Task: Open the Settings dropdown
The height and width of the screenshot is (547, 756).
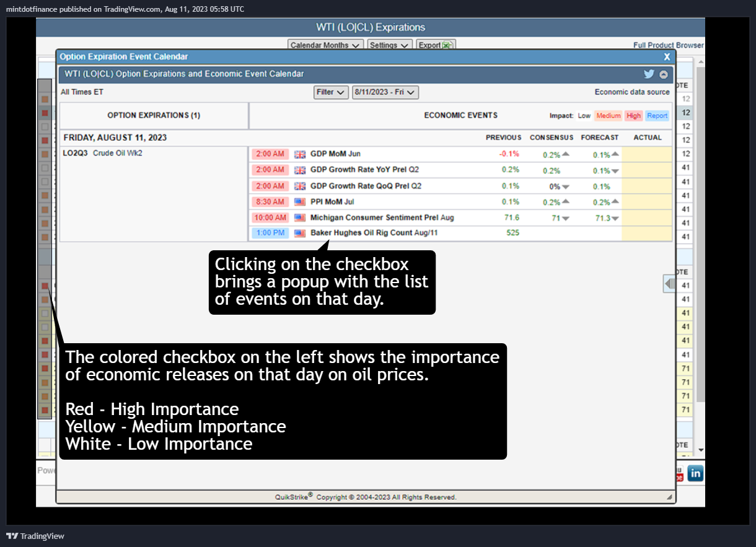Action: pyautogui.click(x=389, y=45)
